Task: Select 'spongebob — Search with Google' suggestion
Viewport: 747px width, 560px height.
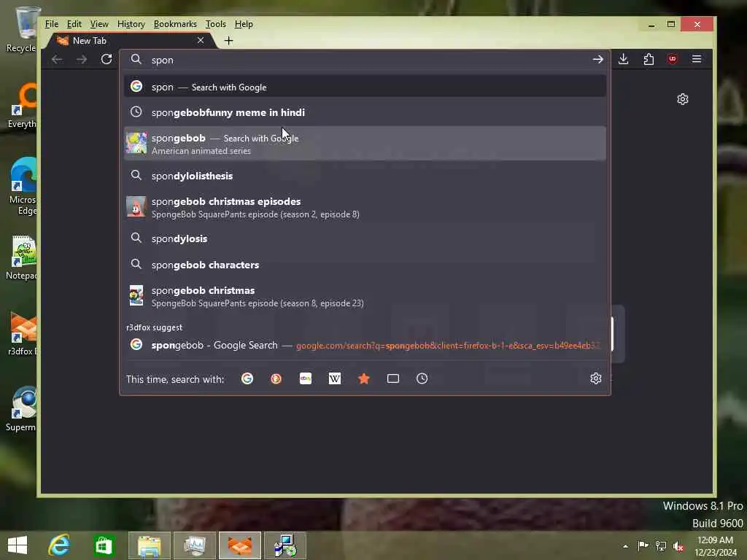Action: (x=365, y=144)
